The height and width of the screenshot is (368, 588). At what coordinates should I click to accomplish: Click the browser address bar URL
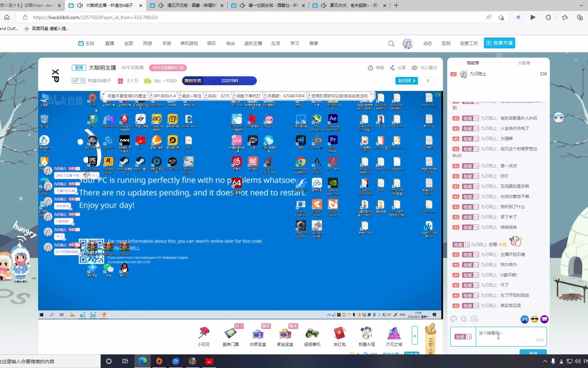[x=95, y=17]
